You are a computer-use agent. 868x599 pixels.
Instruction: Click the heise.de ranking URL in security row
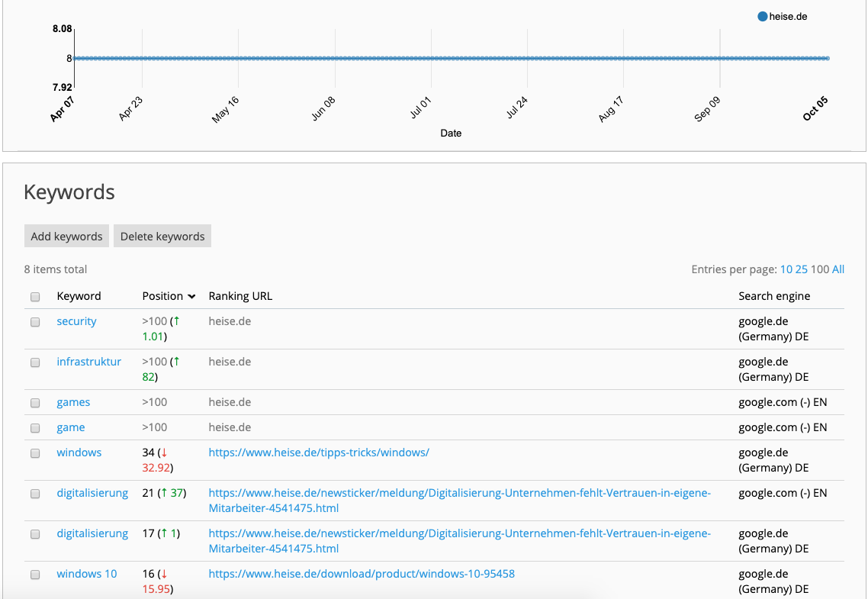[230, 321]
